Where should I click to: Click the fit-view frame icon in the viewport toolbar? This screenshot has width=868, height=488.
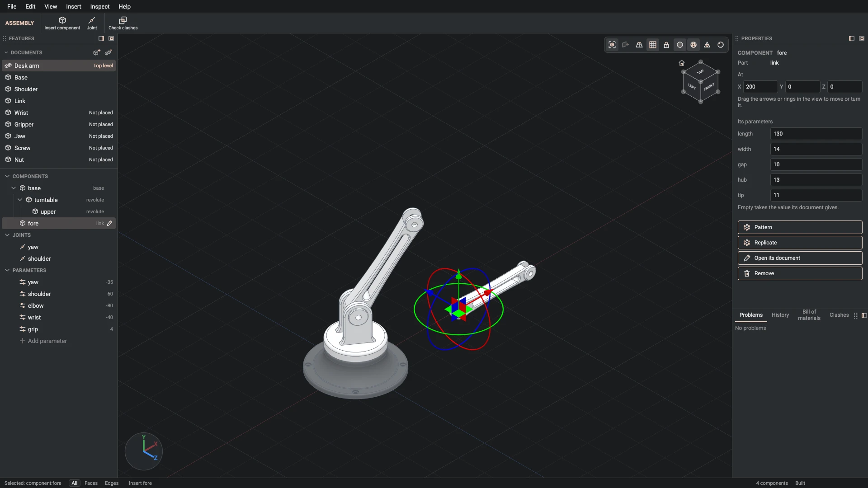612,45
